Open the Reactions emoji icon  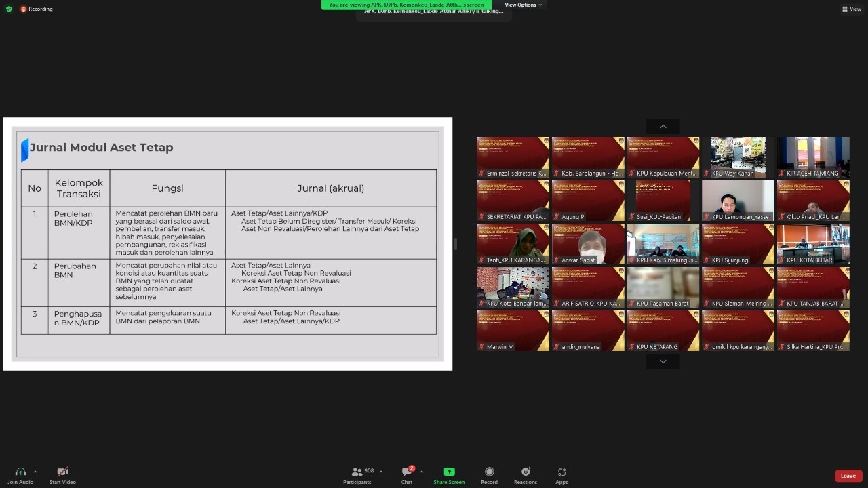pyautogui.click(x=526, y=472)
